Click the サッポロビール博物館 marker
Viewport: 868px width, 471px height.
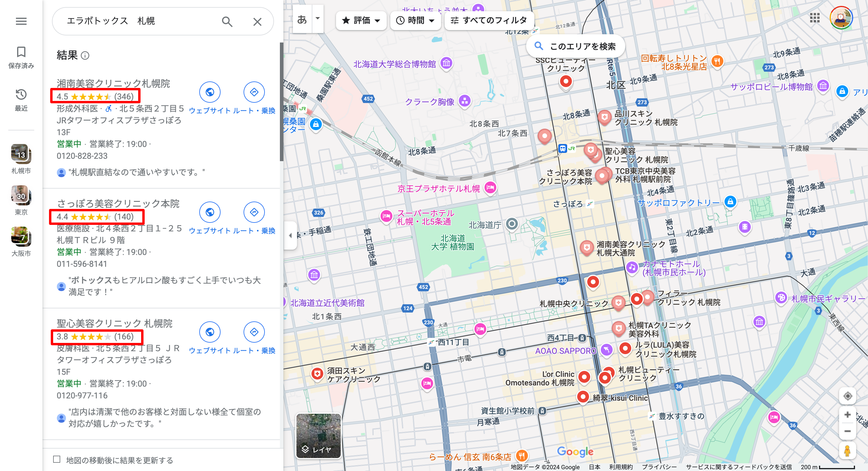[x=823, y=86]
